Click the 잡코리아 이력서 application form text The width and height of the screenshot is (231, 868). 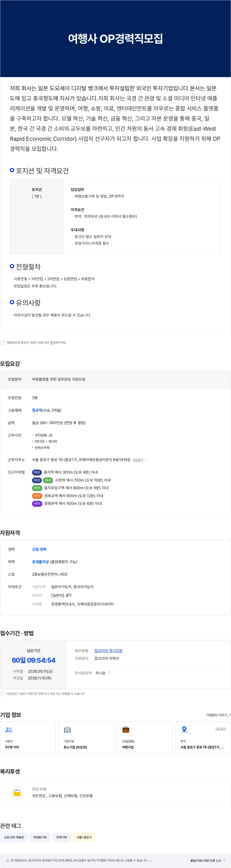coord(107,658)
